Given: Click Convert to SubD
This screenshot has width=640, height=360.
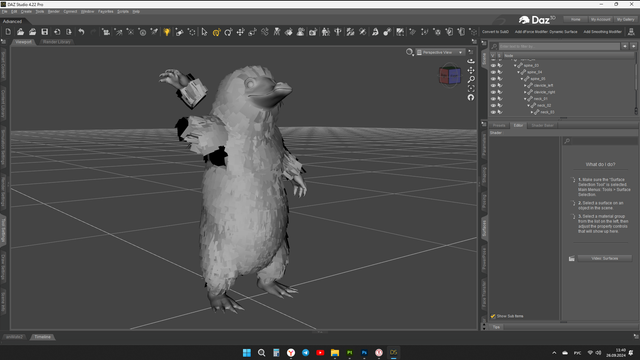Looking at the screenshot, I should point(495,32).
